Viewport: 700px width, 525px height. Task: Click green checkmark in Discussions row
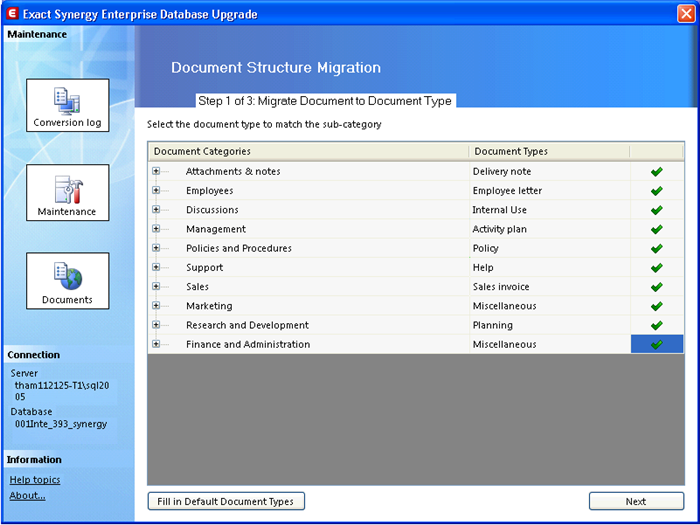(x=656, y=210)
